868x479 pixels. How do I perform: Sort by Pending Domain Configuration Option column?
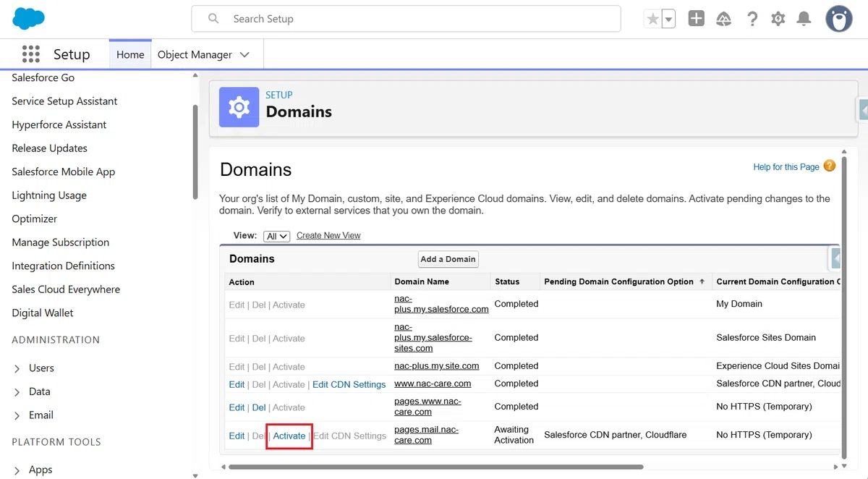click(624, 281)
